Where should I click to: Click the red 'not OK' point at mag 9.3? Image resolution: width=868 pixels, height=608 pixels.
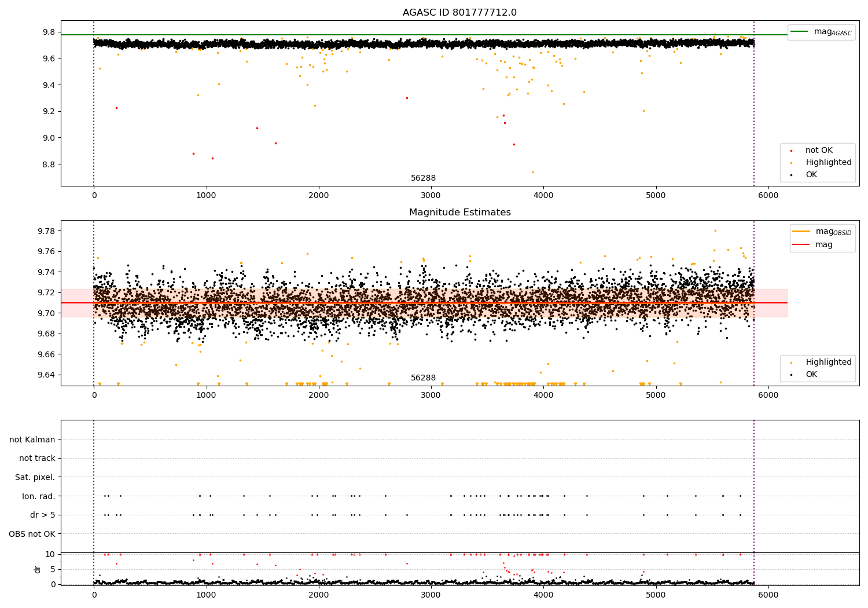(407, 98)
